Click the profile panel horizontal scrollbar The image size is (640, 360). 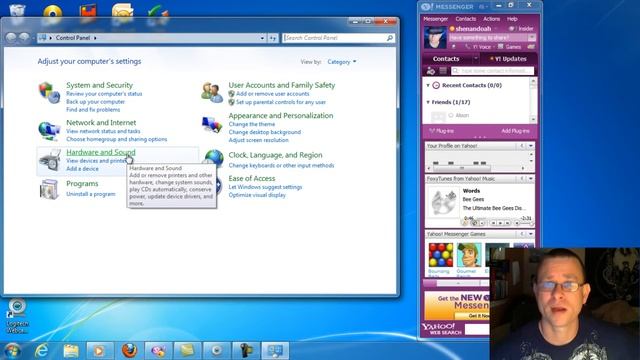[x=476, y=168]
